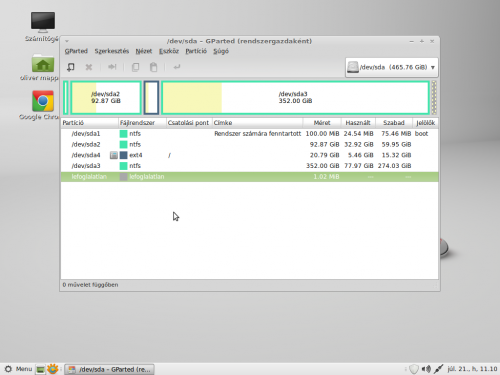Click the Paste partition toolbar icon
The height and width of the screenshot is (375, 500).
pyautogui.click(x=153, y=67)
